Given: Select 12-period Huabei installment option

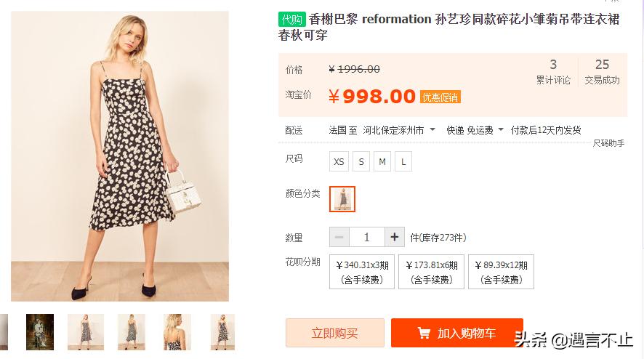Looking at the screenshot, I should coord(501,272).
